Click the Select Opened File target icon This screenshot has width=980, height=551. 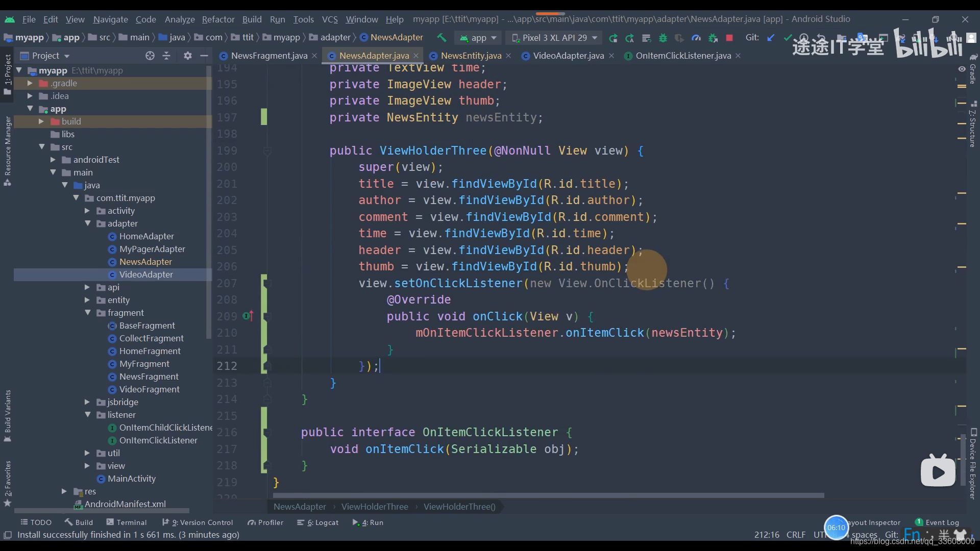pos(150,56)
